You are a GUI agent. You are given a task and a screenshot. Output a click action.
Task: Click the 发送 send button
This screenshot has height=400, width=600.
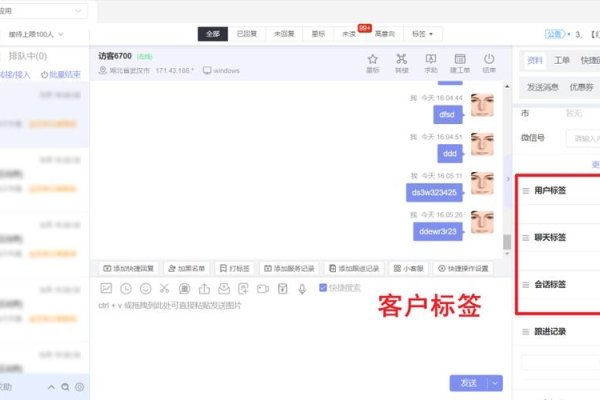coord(468,383)
